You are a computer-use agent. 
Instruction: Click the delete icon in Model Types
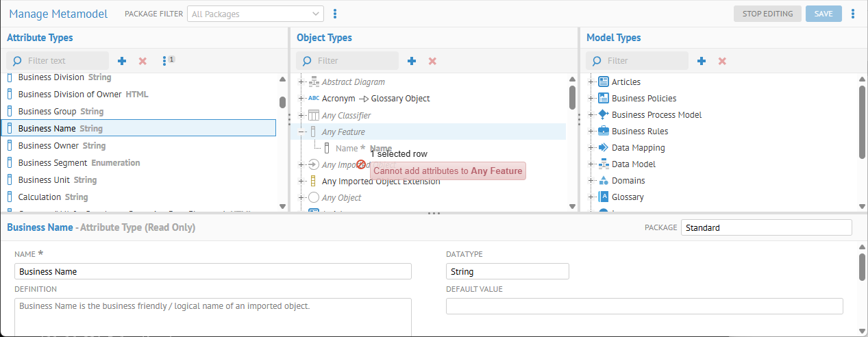(722, 61)
